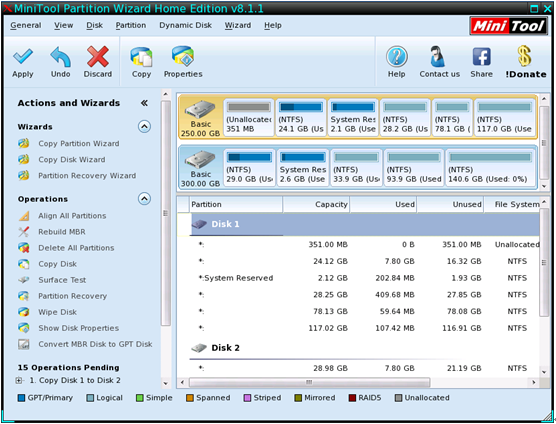Open the View menu
The height and width of the screenshot is (424, 556).
pyautogui.click(x=63, y=25)
